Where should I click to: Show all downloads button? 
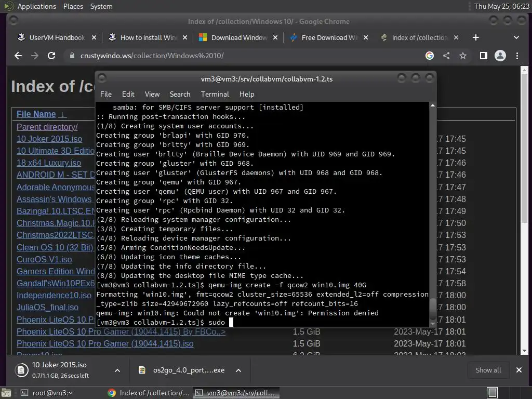(x=488, y=370)
